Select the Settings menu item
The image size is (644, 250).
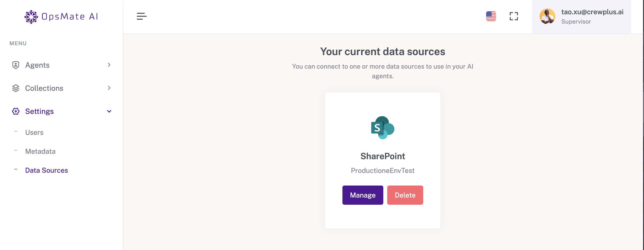pos(61,111)
